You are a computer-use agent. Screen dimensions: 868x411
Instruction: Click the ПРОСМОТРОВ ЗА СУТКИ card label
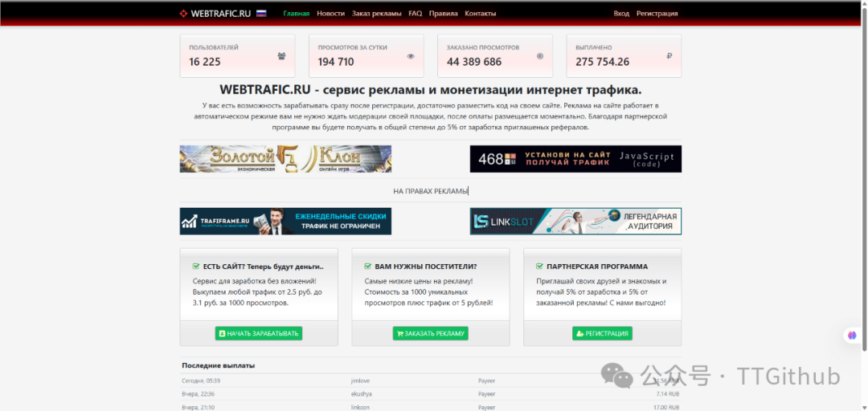(352, 47)
